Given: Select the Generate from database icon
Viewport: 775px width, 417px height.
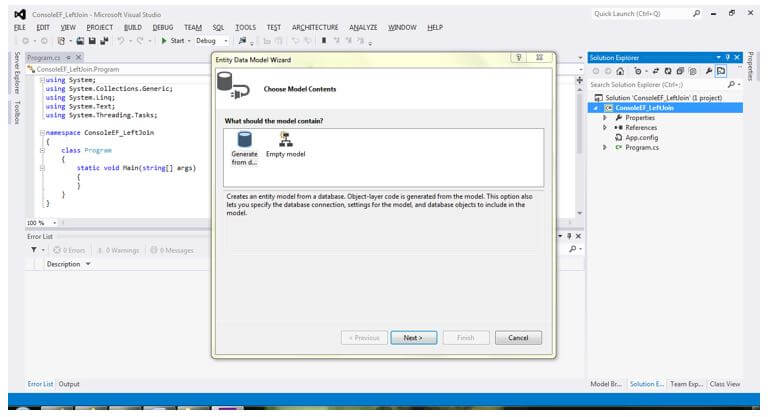Looking at the screenshot, I should pos(244,149).
